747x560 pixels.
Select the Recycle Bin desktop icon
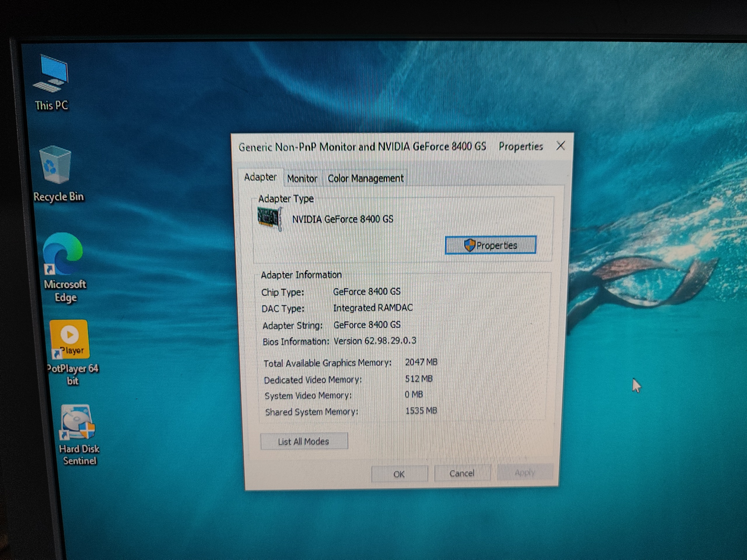58,174
